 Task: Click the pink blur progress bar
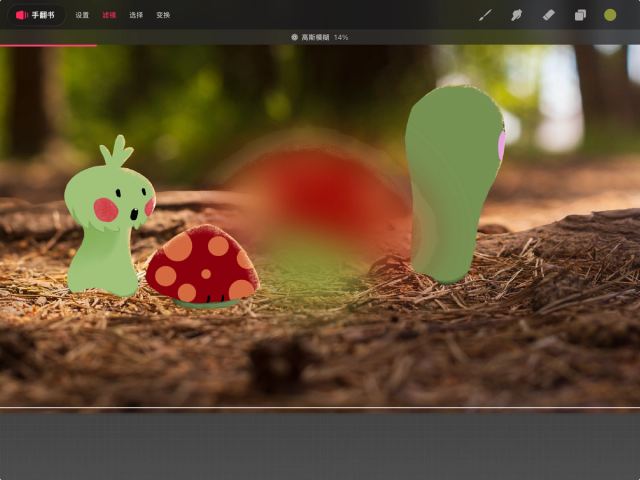pos(48,45)
